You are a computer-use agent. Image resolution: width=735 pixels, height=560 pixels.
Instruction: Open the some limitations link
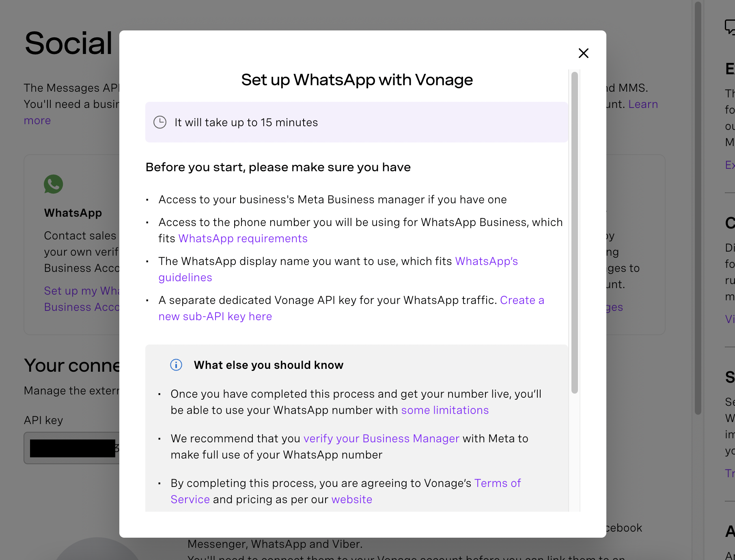(x=445, y=410)
